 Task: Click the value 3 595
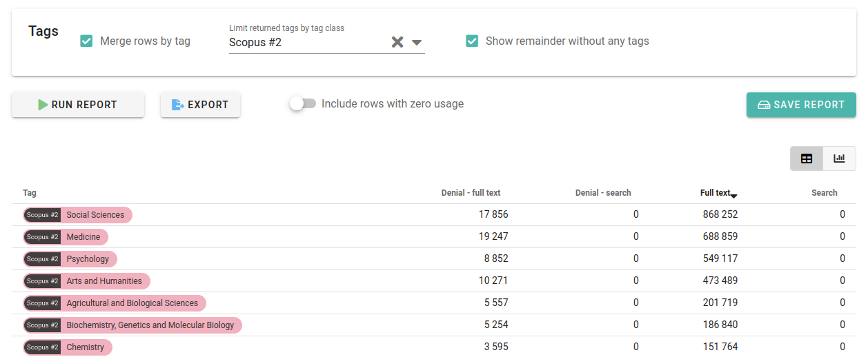496,347
